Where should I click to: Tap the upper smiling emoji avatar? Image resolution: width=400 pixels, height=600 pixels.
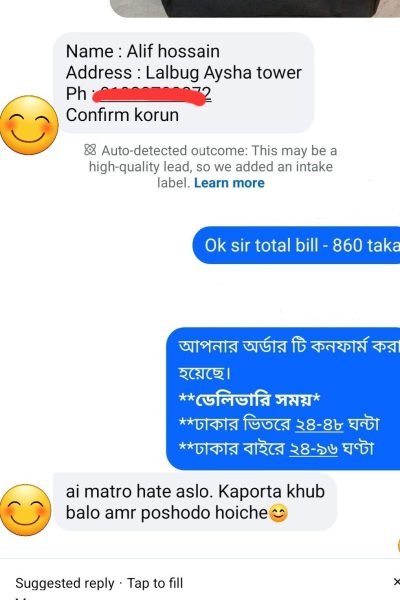(29, 125)
